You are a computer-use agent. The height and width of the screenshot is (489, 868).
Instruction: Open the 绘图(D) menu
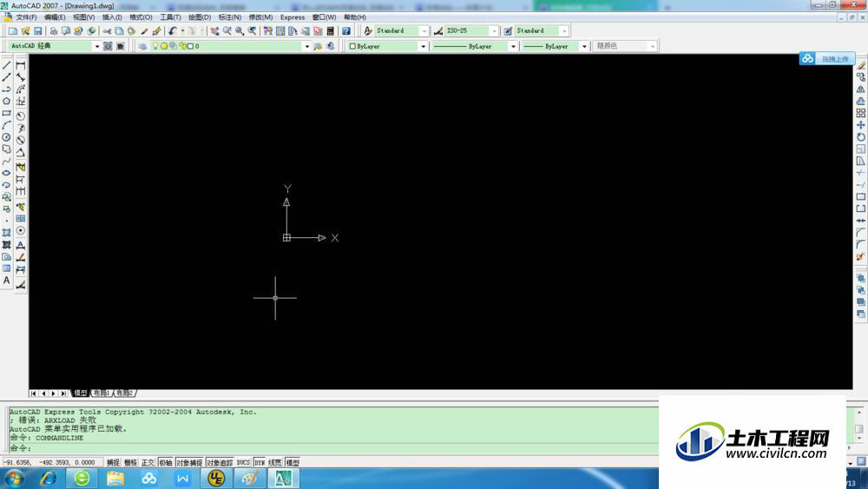[x=200, y=17]
